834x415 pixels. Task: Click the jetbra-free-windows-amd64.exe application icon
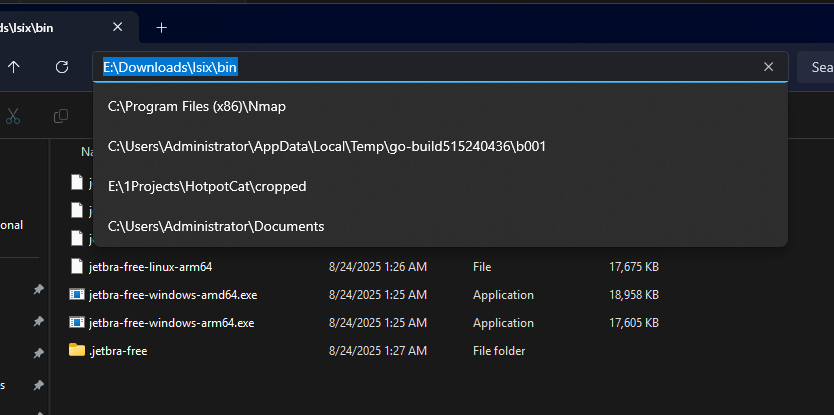pyautogui.click(x=77, y=295)
